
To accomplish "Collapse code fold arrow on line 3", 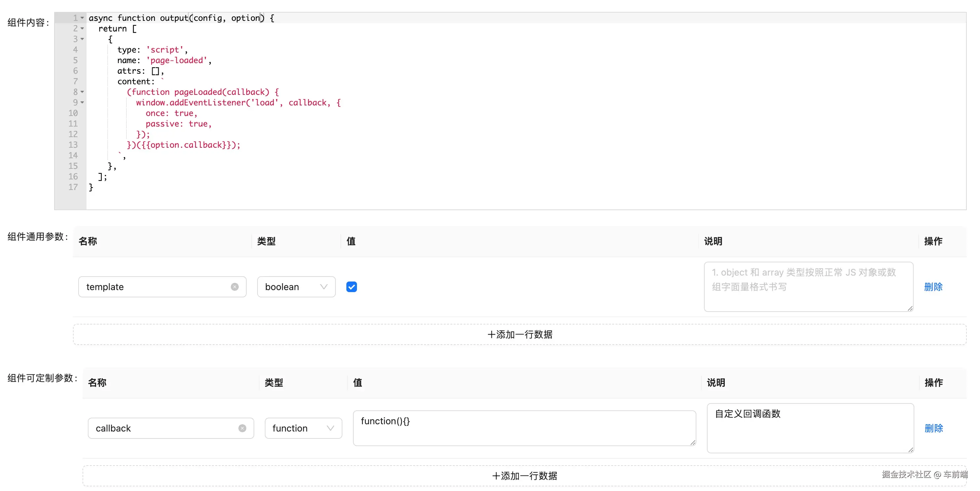I will (82, 39).
